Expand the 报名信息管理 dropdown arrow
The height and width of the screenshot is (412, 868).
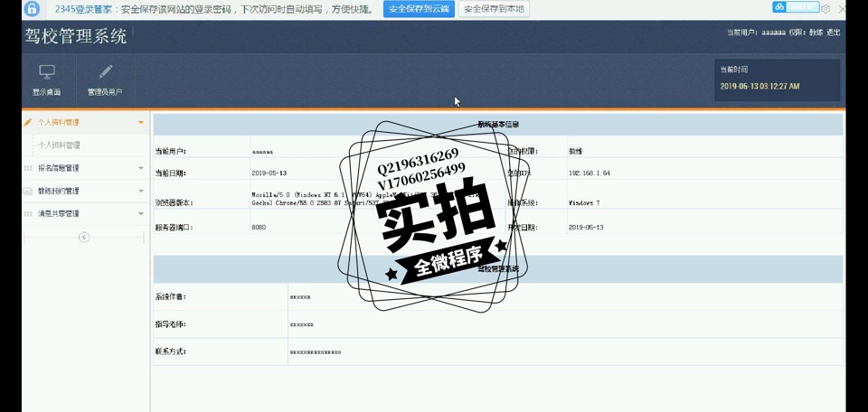[141, 168]
